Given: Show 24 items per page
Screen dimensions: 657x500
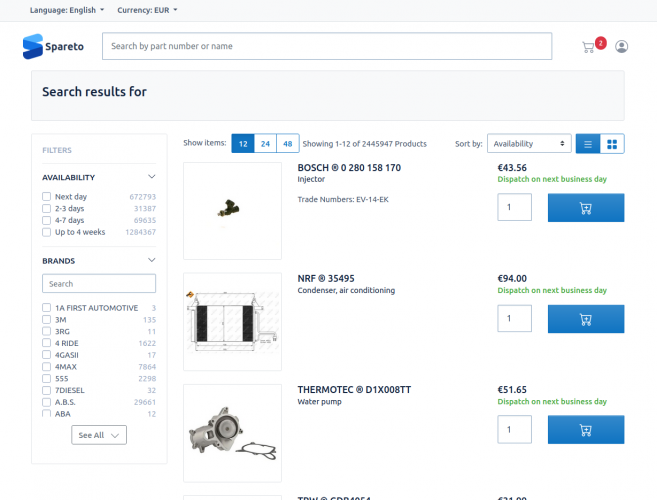Looking at the screenshot, I should 265,144.
